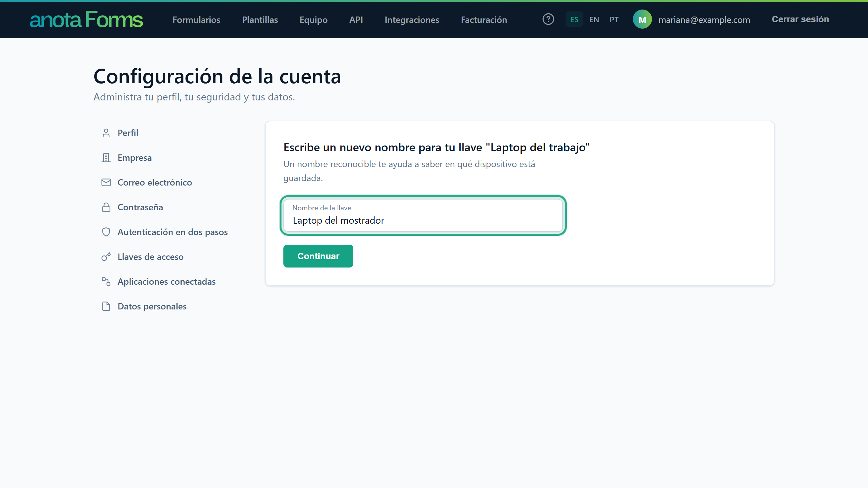Click the Empresa building icon
Image resolution: width=868 pixels, height=488 pixels.
[x=106, y=158]
